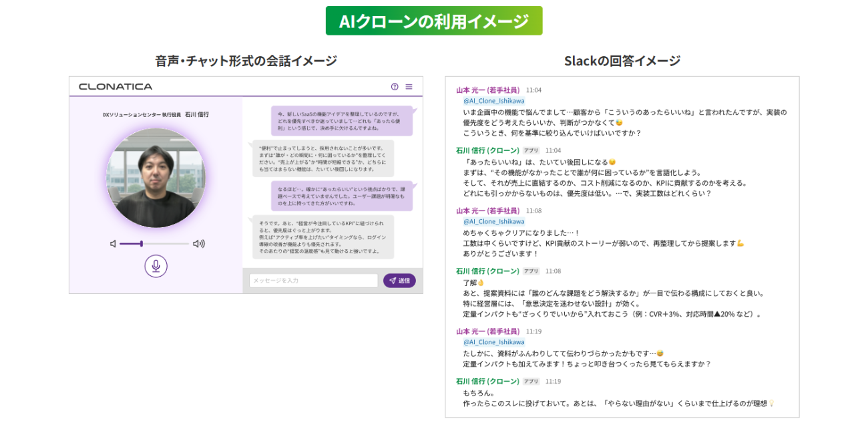Click the volume slider handle
Image resolution: width=868 pixels, height=425 pixels.
pos(142,244)
